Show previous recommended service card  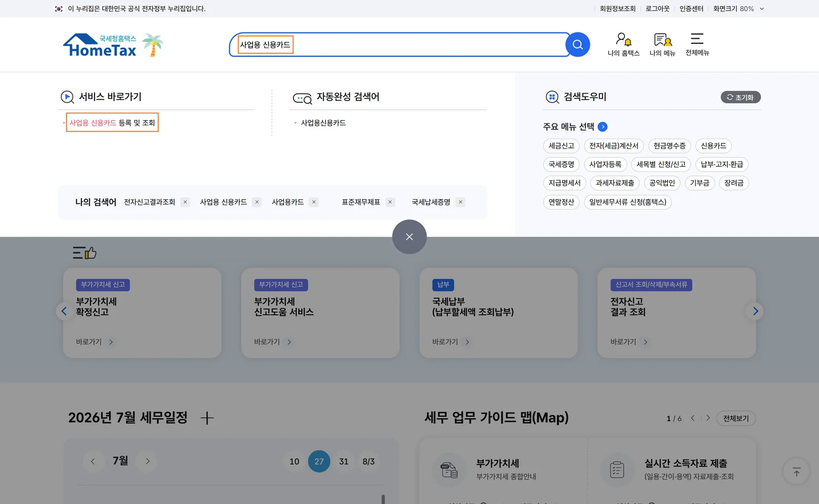pos(64,311)
